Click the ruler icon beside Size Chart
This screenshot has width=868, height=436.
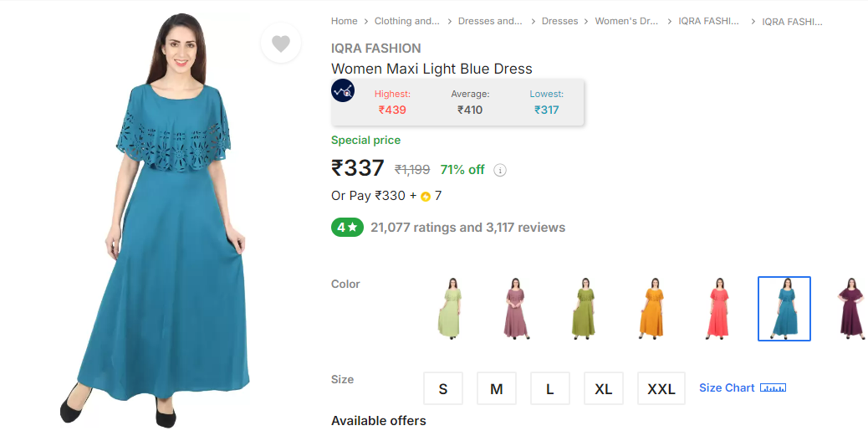click(773, 387)
